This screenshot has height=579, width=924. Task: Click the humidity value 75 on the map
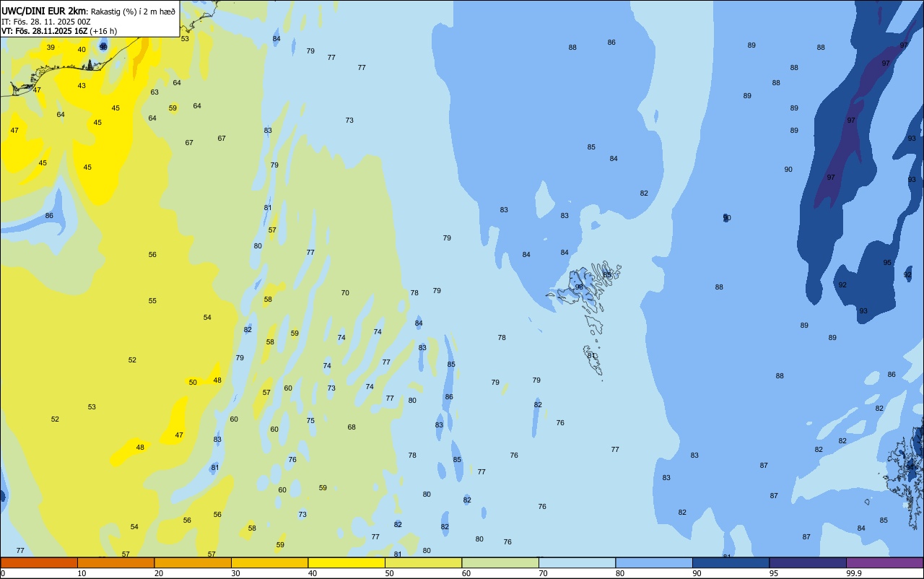pos(310,421)
